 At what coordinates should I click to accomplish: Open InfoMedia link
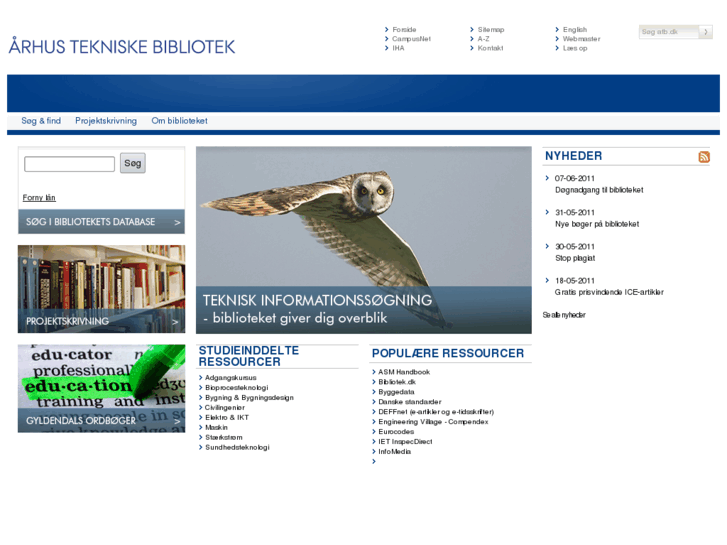pyautogui.click(x=394, y=452)
